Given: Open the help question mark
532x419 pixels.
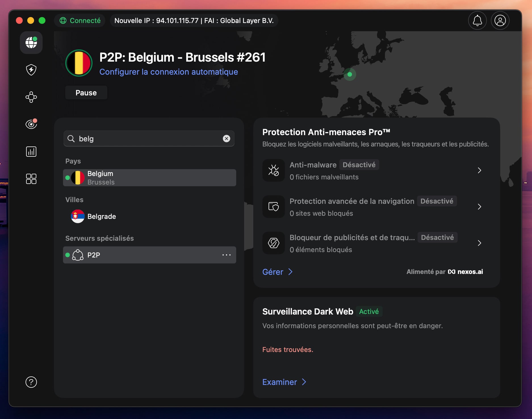Looking at the screenshot, I should (x=31, y=382).
